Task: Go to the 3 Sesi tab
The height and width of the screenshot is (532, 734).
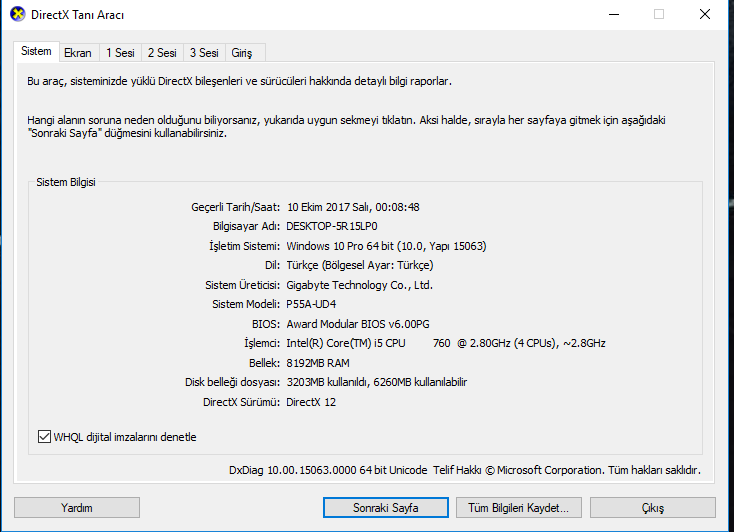Action: [x=204, y=53]
